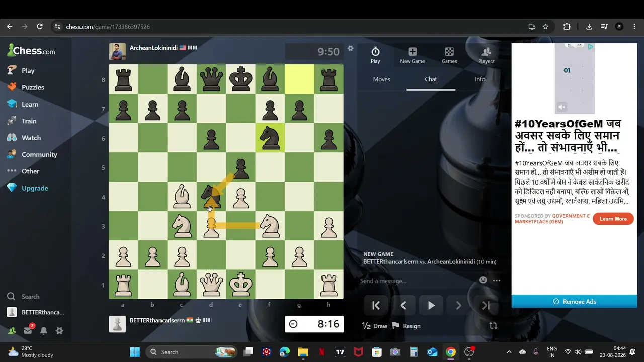Mute the ad video sound
Image resolution: width=644 pixels, height=362 pixels.
pos(562,107)
